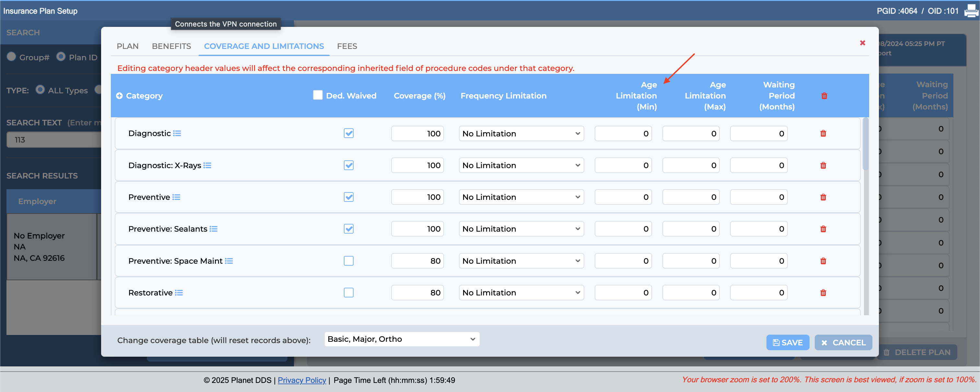Screen dimensions: 980x392
Task: Delete the Restorative category row
Action: (823, 293)
